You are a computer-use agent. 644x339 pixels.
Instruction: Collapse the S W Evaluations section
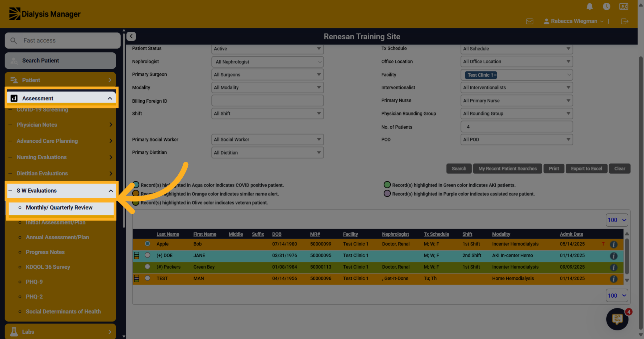(61, 191)
